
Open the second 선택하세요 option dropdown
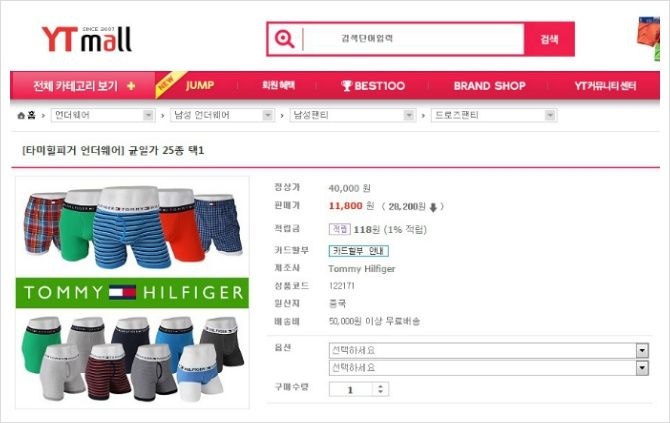click(x=489, y=368)
